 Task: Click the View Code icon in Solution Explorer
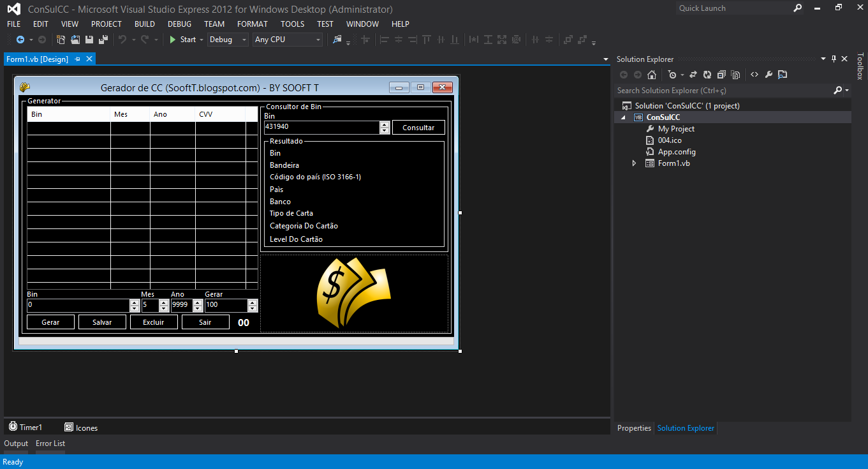[754, 75]
